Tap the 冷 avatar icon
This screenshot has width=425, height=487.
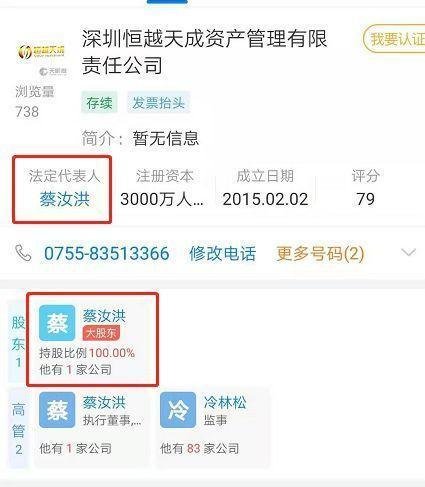tap(178, 410)
